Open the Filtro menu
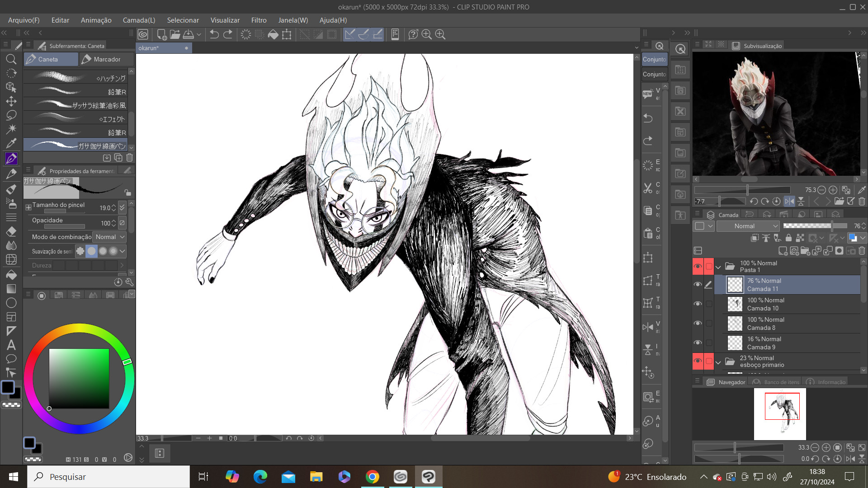868x488 pixels. [259, 20]
